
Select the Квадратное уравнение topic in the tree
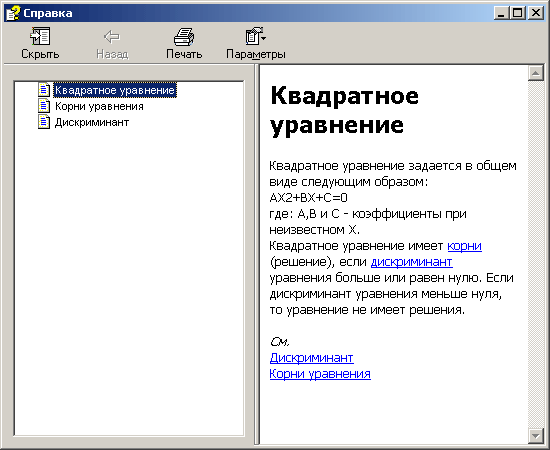pyautogui.click(x=115, y=90)
